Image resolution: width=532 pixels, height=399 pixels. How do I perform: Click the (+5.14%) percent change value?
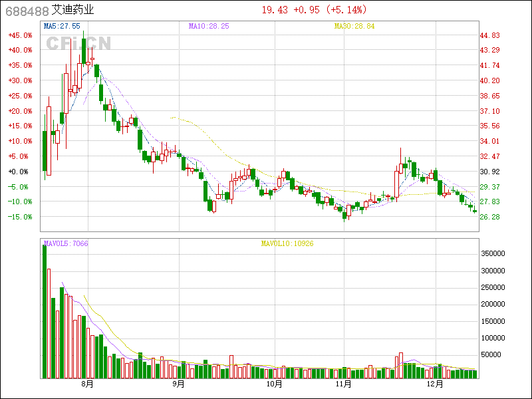(x=345, y=10)
